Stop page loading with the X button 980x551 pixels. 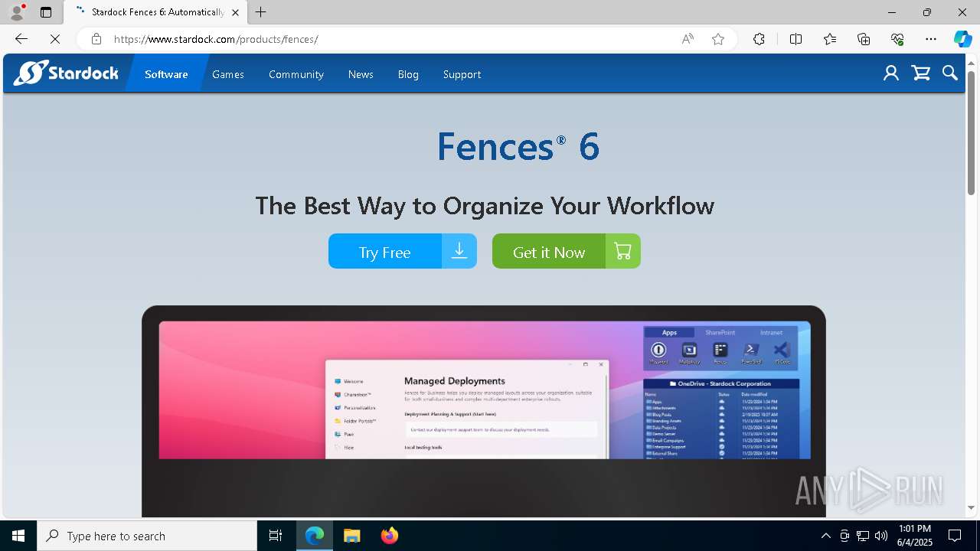55,39
